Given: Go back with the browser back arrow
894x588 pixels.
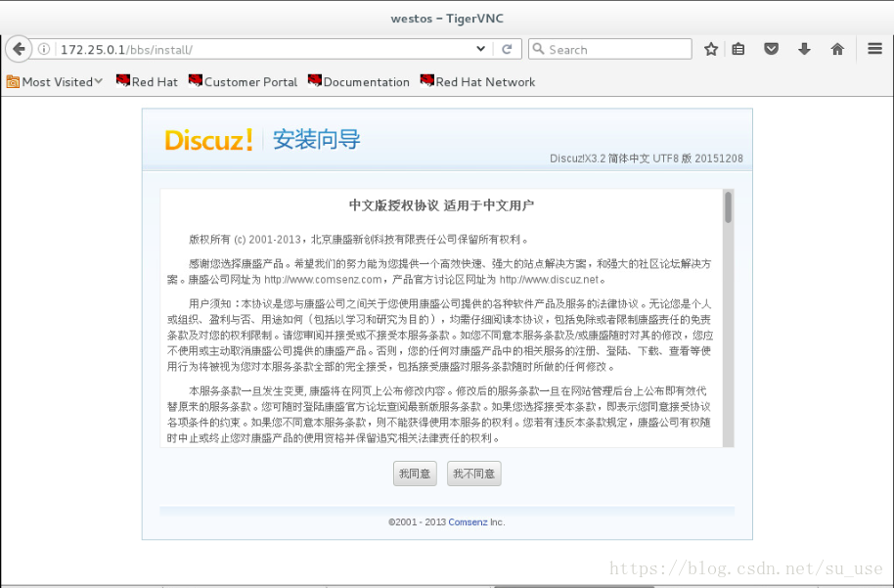Looking at the screenshot, I should (x=18, y=49).
